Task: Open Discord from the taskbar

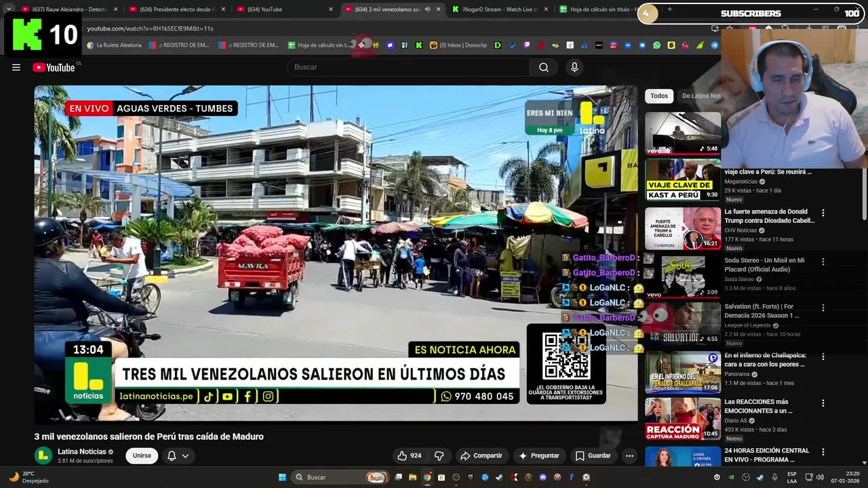Action: click(543, 477)
